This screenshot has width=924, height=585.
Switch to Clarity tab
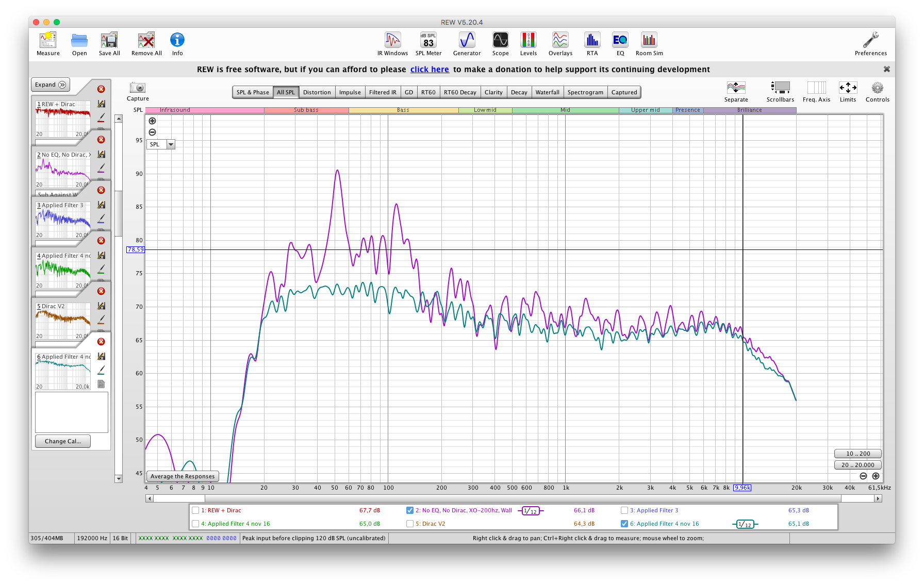pyautogui.click(x=493, y=92)
